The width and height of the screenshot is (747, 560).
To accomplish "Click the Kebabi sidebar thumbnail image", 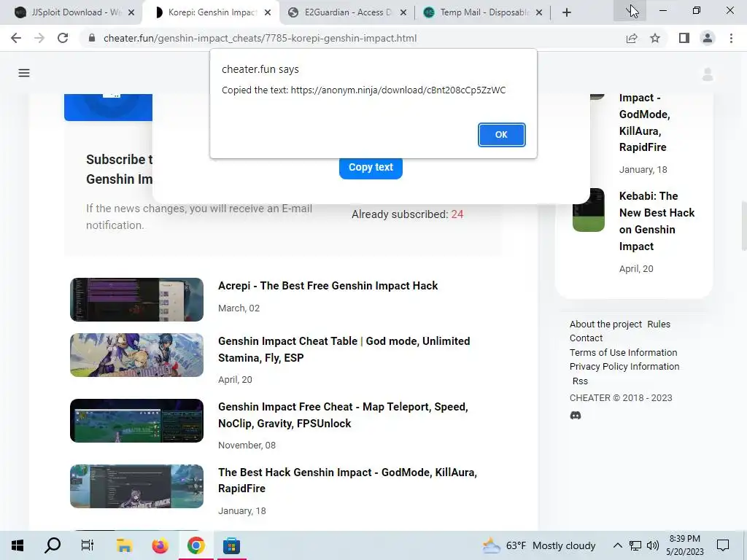I will tap(589, 210).
